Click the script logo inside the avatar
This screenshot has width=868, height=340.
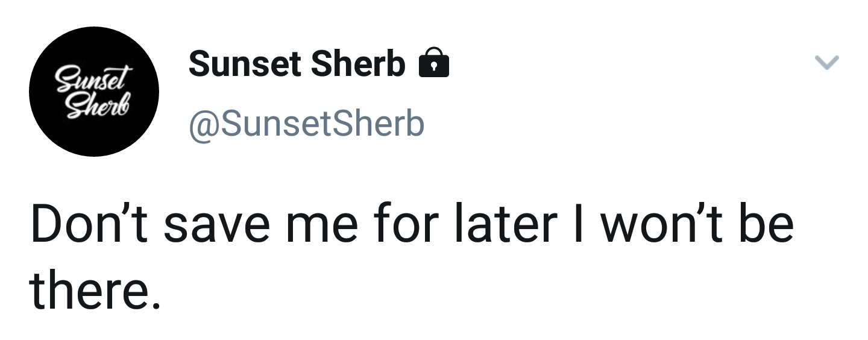coord(93,92)
